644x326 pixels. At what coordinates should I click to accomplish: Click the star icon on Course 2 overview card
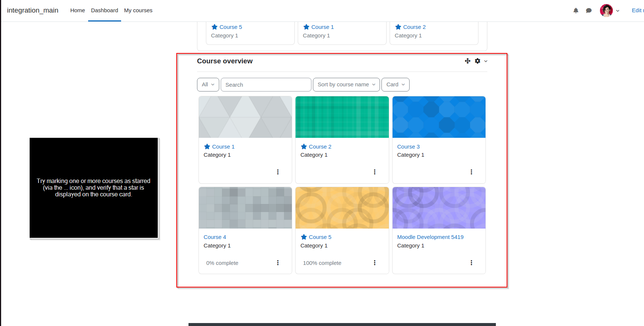pos(304,146)
